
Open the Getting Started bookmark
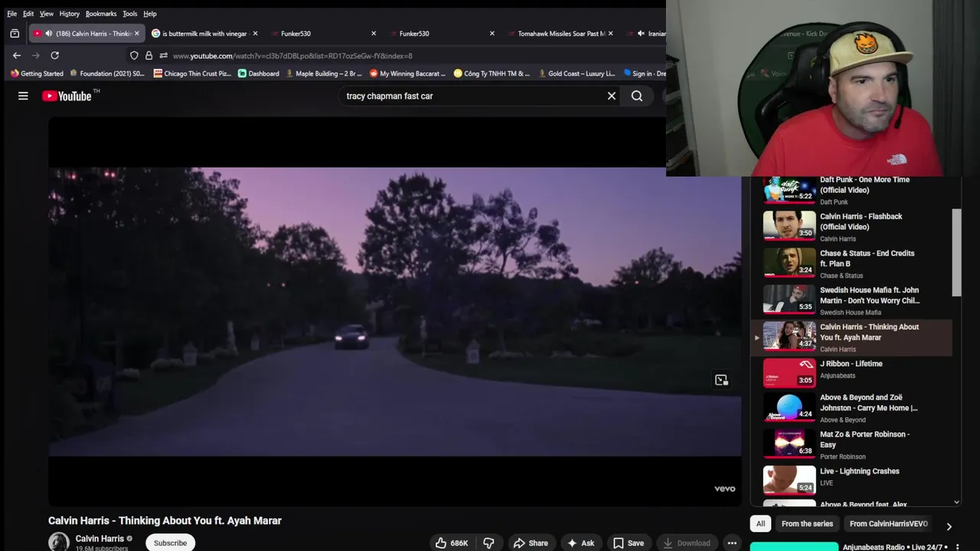(x=37, y=73)
